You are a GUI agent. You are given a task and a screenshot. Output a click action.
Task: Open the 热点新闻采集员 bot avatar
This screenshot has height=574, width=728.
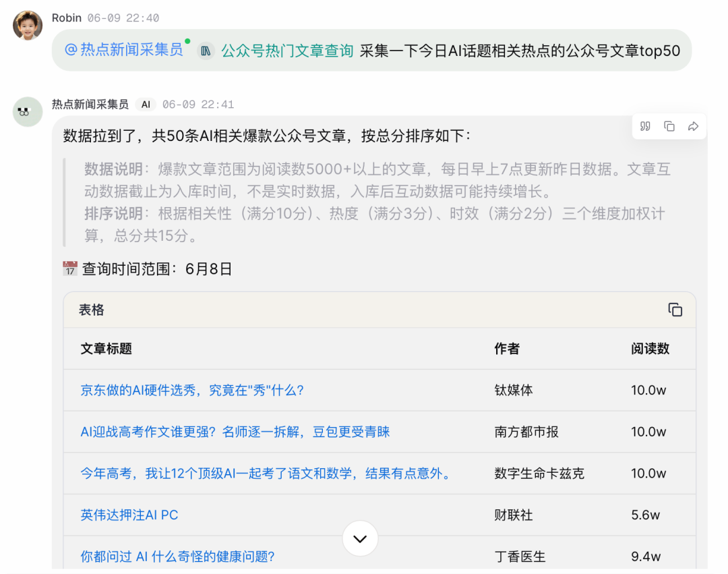click(28, 111)
